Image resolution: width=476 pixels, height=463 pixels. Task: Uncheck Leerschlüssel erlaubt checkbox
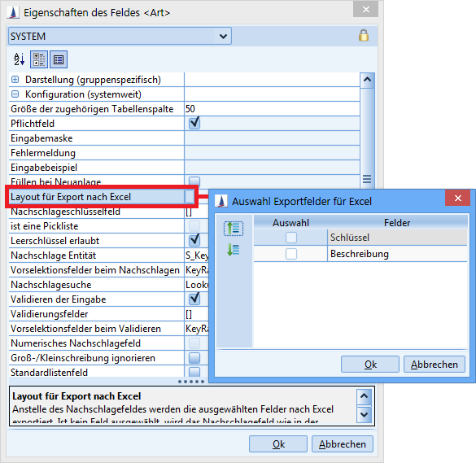[x=194, y=241]
